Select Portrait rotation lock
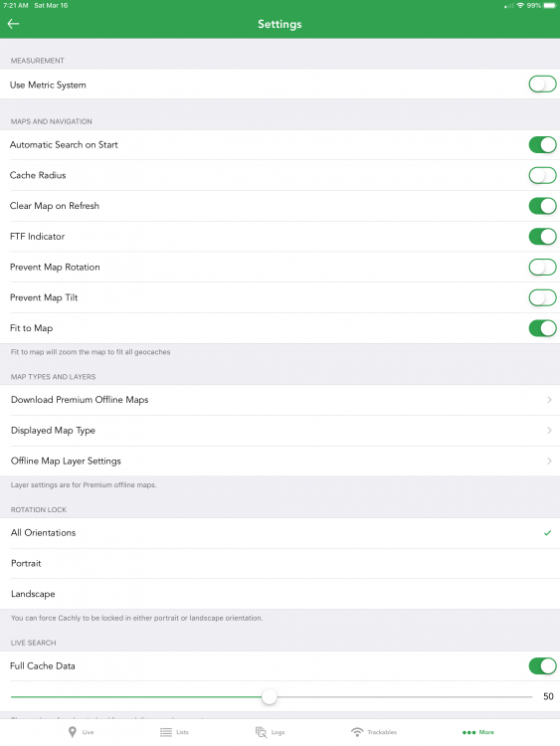The width and height of the screenshot is (560, 746). (x=280, y=563)
